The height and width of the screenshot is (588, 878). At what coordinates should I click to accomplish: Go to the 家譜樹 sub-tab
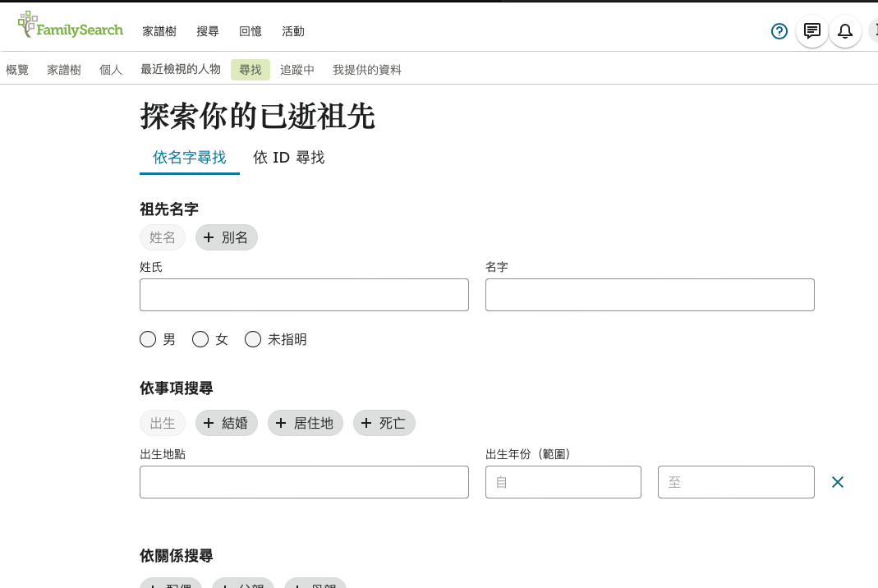click(x=64, y=70)
